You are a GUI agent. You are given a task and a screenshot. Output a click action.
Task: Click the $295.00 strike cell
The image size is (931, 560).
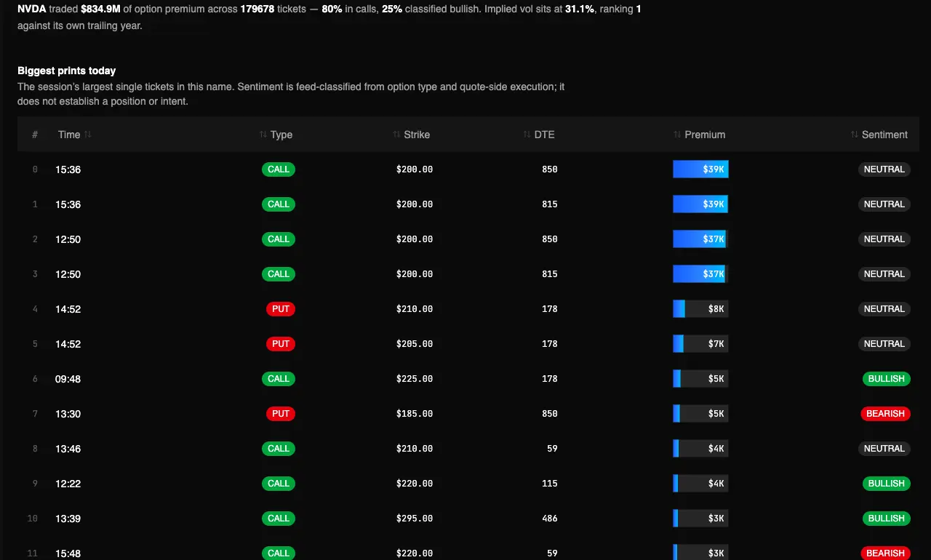(415, 519)
